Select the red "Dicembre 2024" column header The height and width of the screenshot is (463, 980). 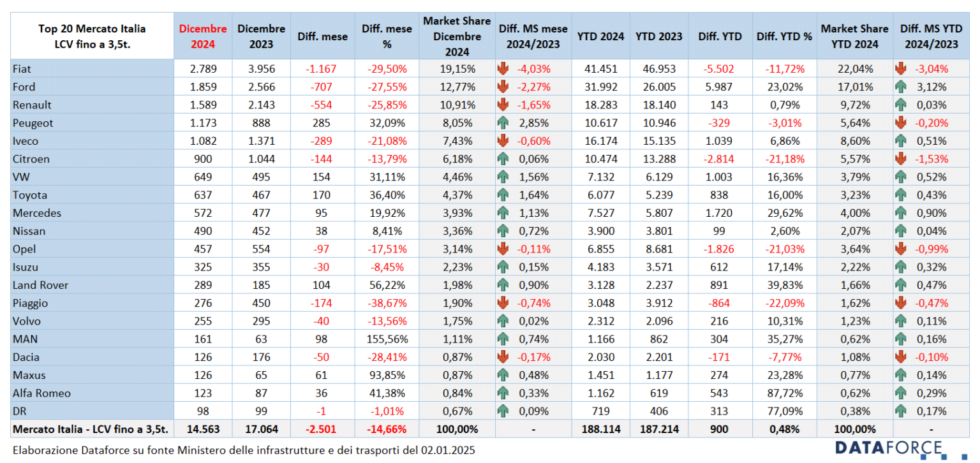point(203,36)
